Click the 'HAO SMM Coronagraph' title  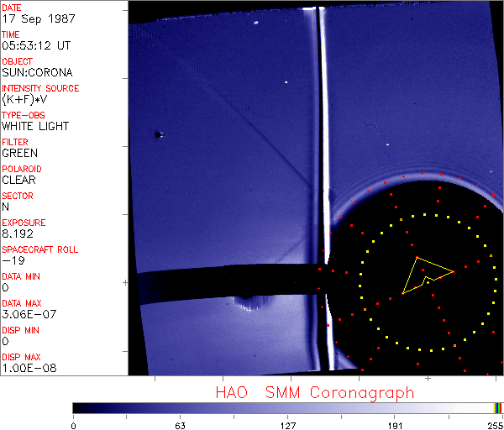tap(314, 392)
